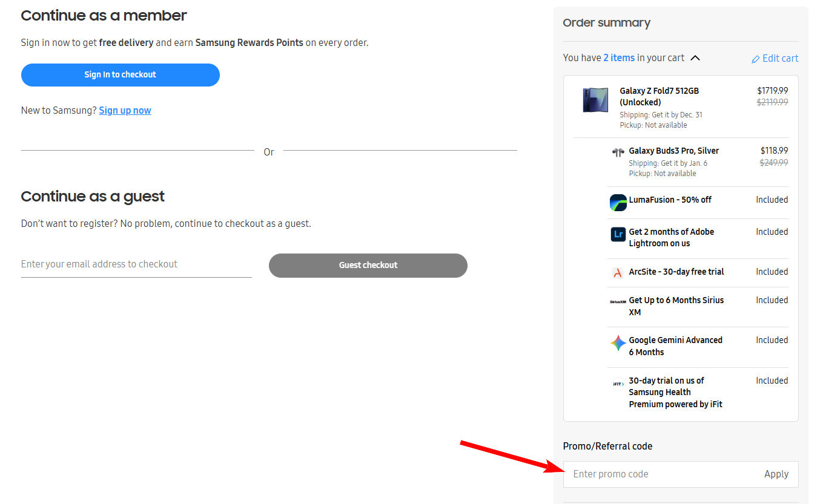Click the LumaFusion app icon

pyautogui.click(x=618, y=203)
